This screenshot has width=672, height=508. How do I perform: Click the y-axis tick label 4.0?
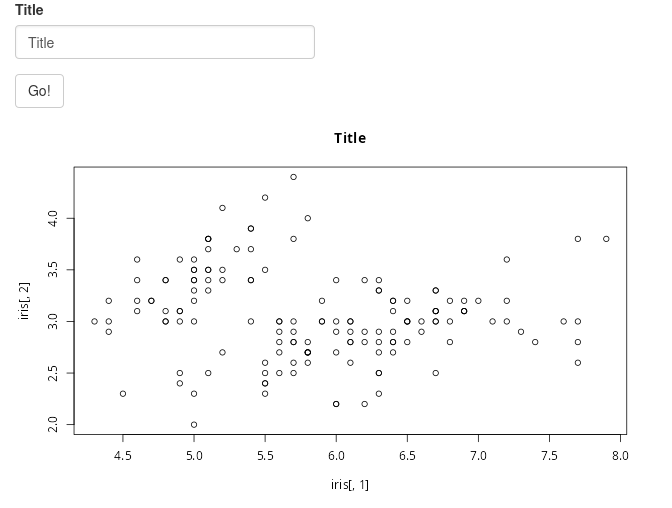(x=53, y=218)
